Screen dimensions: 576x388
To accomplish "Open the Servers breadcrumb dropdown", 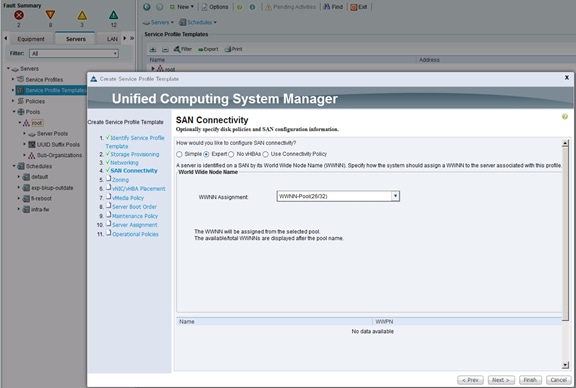I will click(158, 22).
